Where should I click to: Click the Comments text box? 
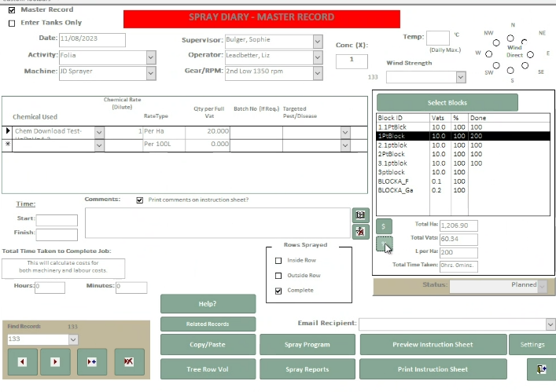(218, 223)
